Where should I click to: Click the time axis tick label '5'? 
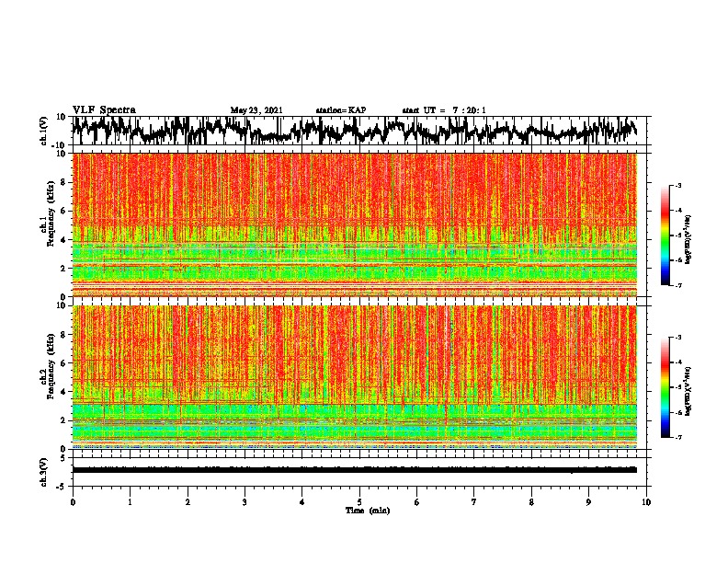coord(359,502)
